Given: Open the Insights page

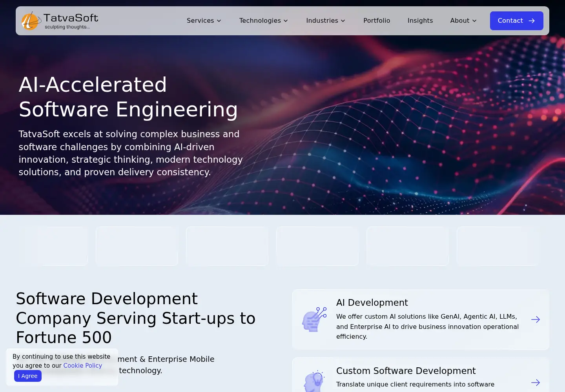Looking at the screenshot, I should click(x=420, y=21).
